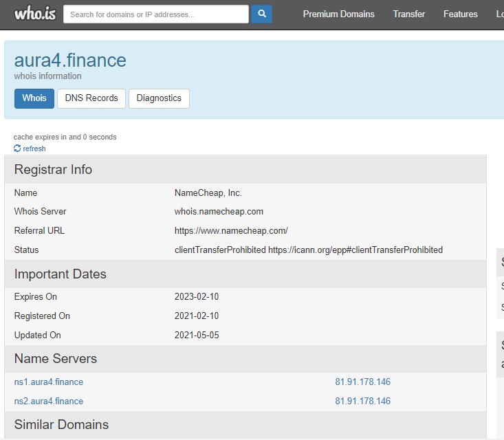
Task: Click the aura4.finance domain heading
Action: [70, 60]
